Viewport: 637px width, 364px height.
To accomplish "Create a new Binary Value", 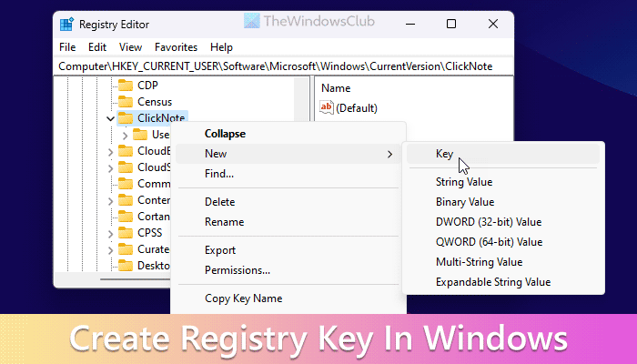I will click(x=503, y=202).
